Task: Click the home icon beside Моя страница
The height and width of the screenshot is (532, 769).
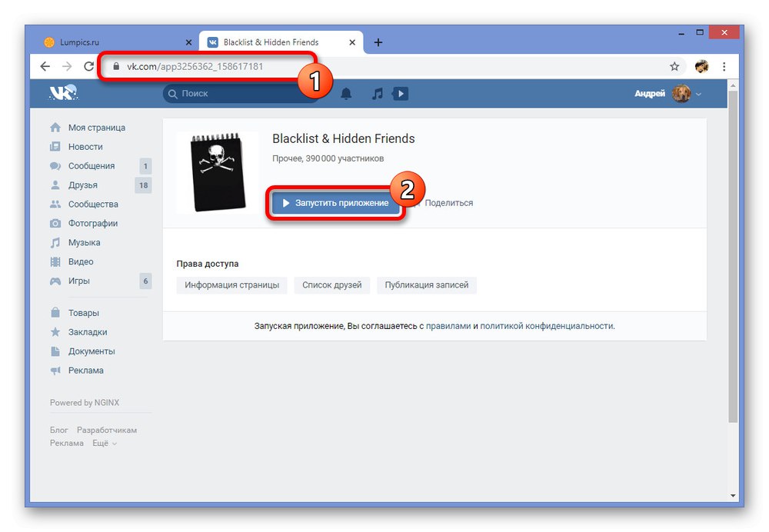Action: click(x=55, y=128)
